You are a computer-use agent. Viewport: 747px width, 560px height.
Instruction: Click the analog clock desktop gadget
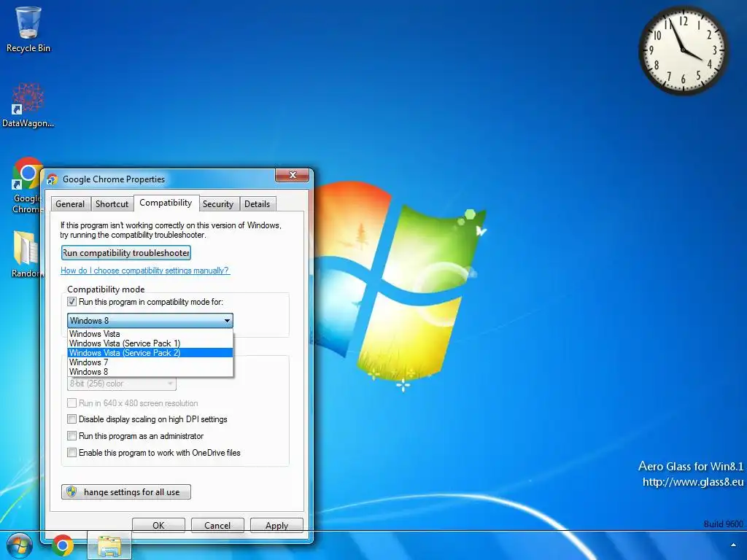click(x=683, y=50)
